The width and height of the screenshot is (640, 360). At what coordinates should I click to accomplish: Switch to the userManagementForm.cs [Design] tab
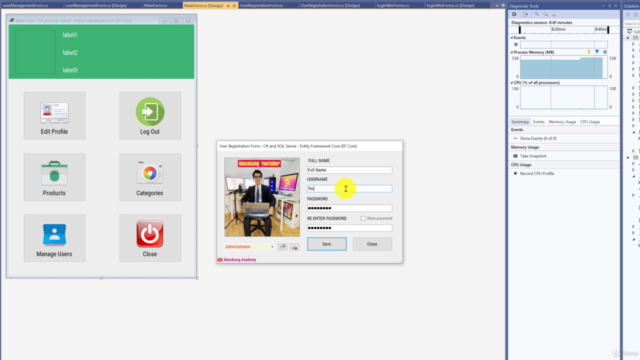pos(96,6)
